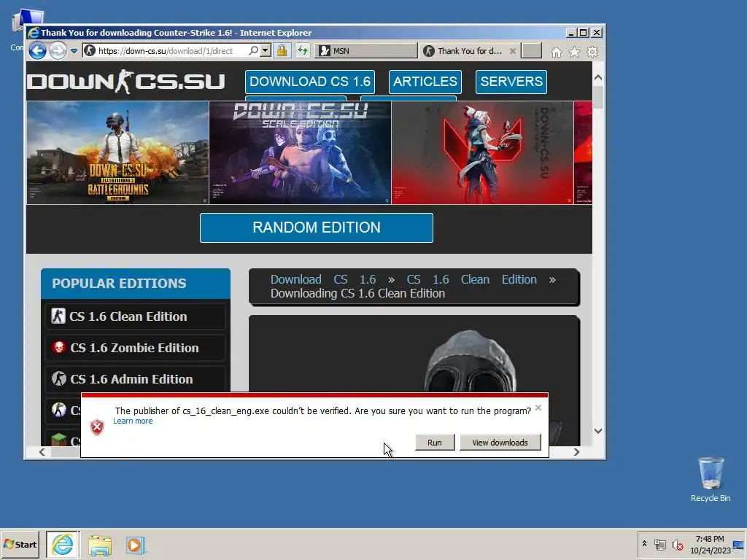Click the Clean Edition sidebar icon
Screen dimensions: 747x560
(x=58, y=316)
